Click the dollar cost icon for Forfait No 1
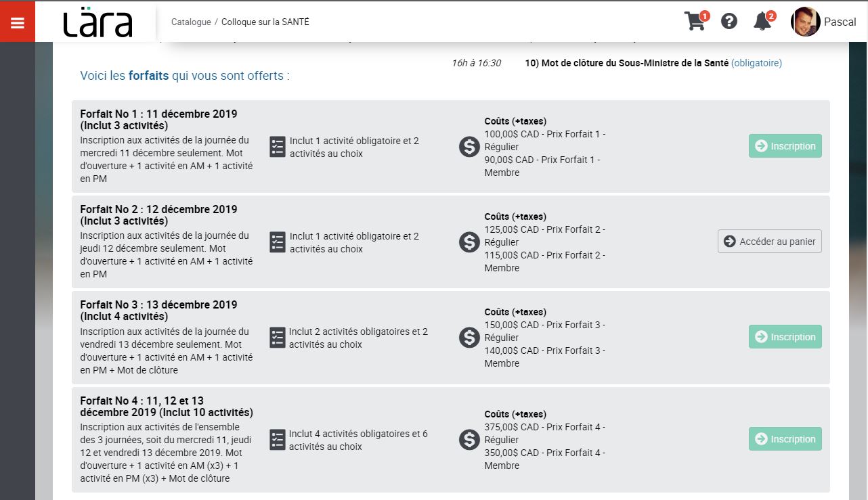 (469, 147)
